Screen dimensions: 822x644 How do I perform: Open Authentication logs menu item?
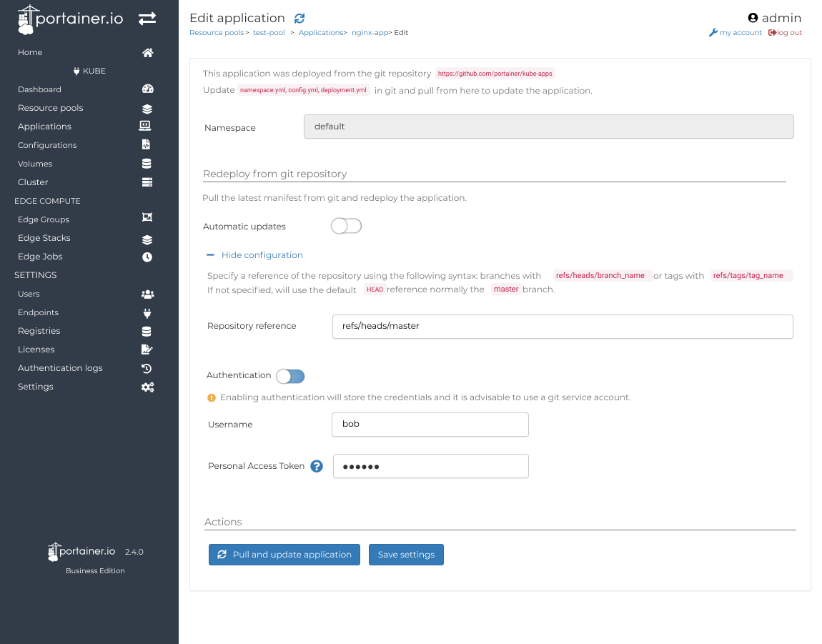pyautogui.click(x=60, y=368)
